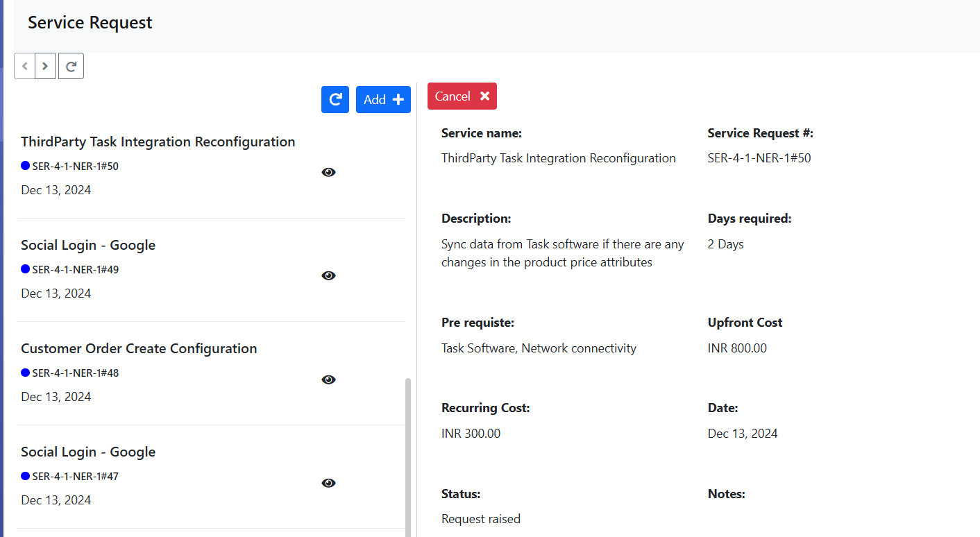Go back with the left chevron button
Screen dimensions: 980x537
coord(24,66)
